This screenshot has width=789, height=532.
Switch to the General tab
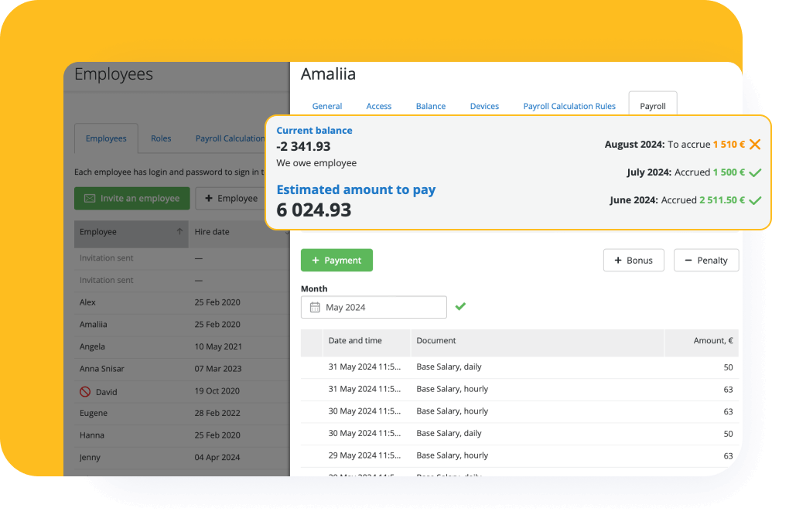tap(327, 106)
